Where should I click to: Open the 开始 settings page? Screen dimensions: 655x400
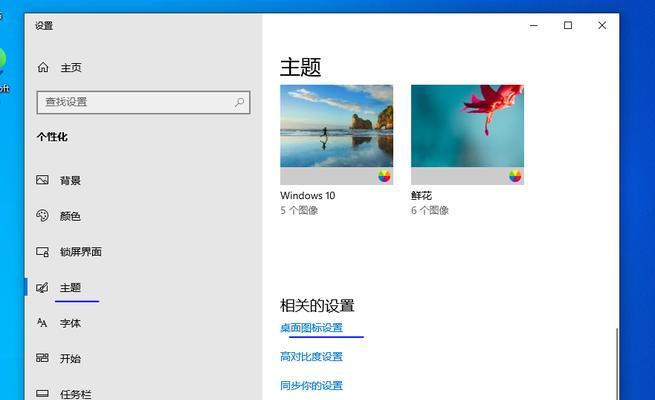coord(70,359)
